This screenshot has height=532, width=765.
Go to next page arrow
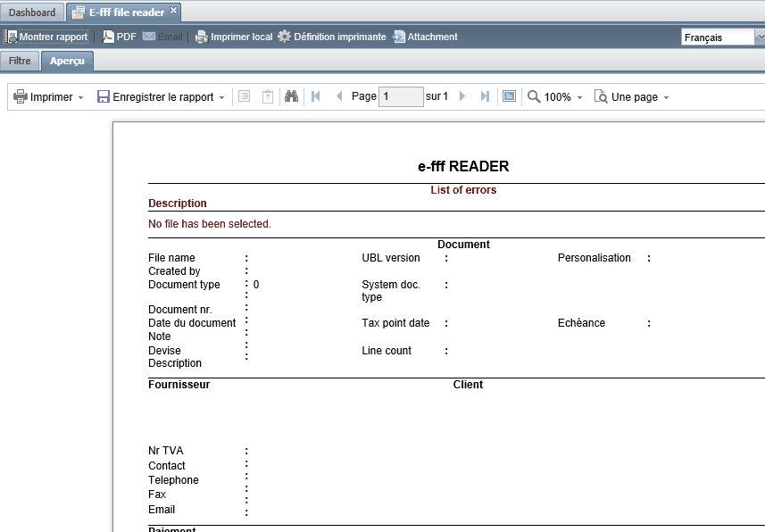(x=462, y=96)
